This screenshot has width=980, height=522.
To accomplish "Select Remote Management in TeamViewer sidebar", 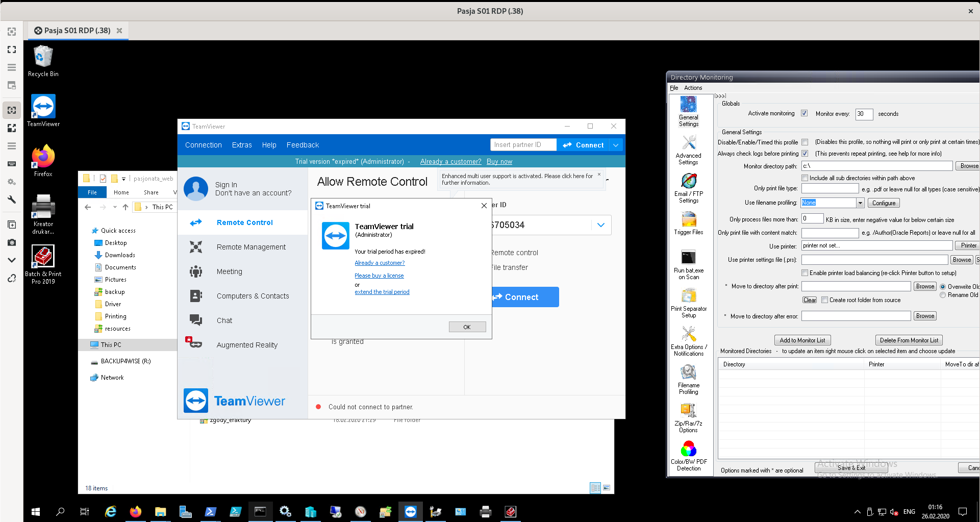I will (x=251, y=247).
